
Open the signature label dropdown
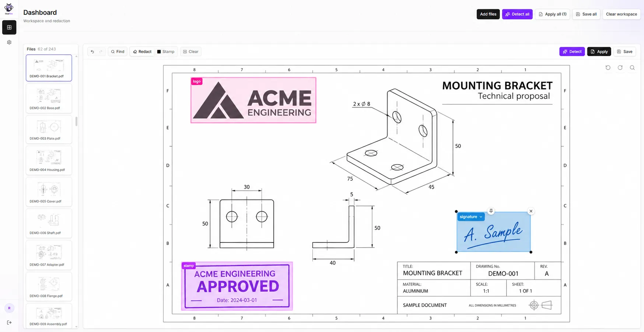click(x=471, y=217)
